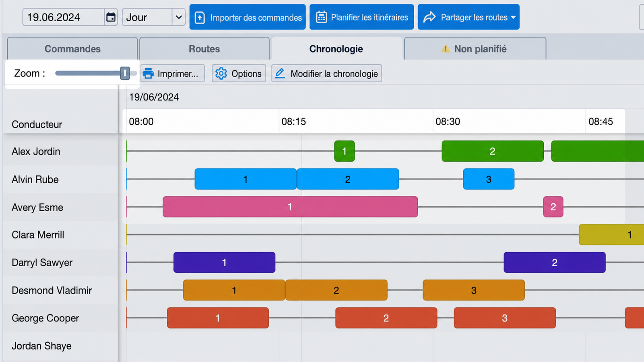644x362 pixels.
Task: Select Avery Esme stop 1 block
Action: [x=290, y=207]
